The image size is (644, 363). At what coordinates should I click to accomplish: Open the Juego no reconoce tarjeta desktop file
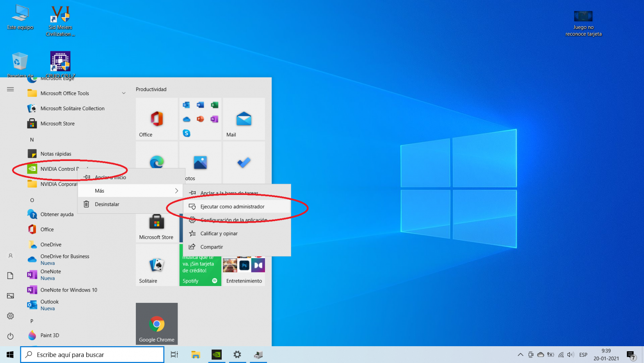584,23
